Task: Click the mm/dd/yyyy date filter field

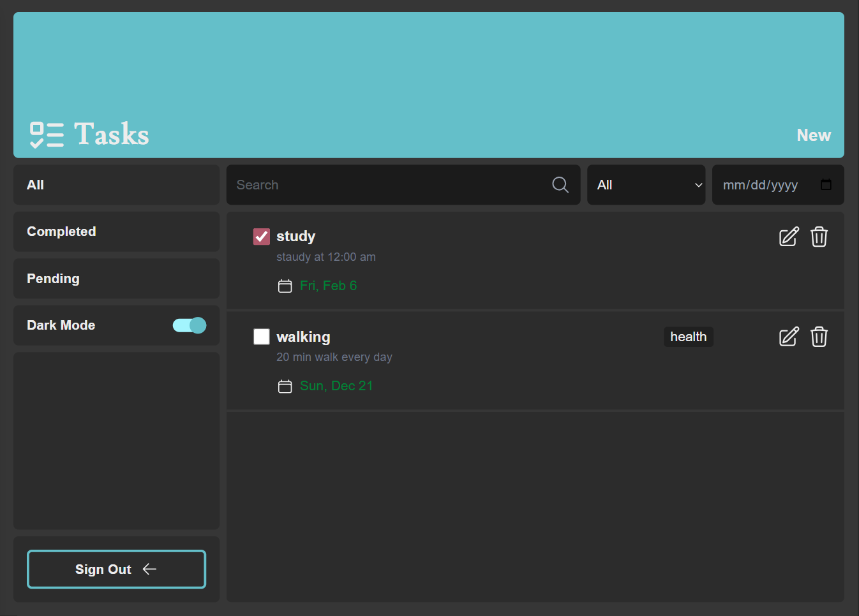Action: coord(760,185)
